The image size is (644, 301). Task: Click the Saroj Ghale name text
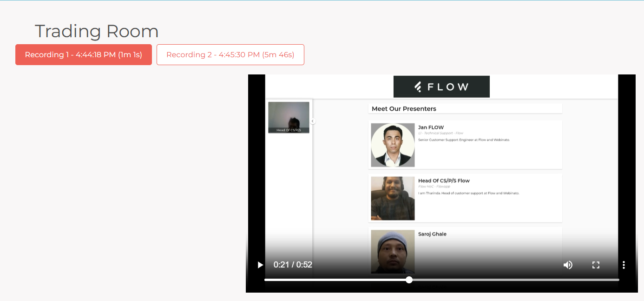pyautogui.click(x=432, y=234)
